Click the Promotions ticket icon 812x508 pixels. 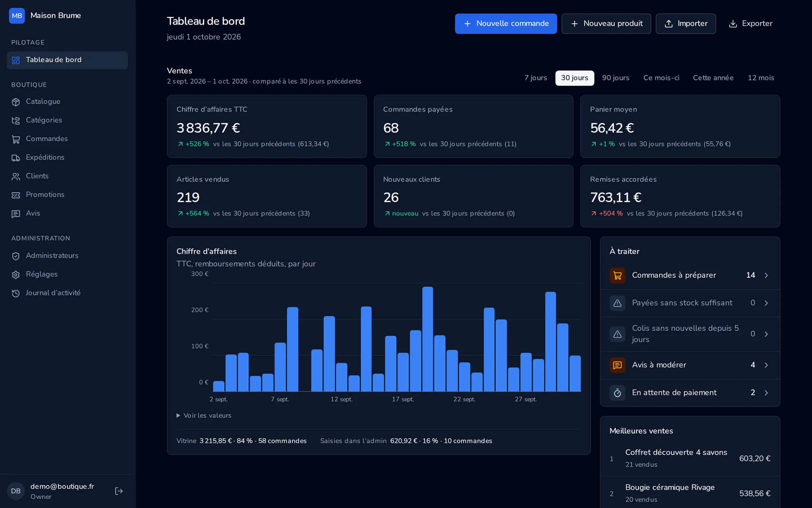click(16, 195)
